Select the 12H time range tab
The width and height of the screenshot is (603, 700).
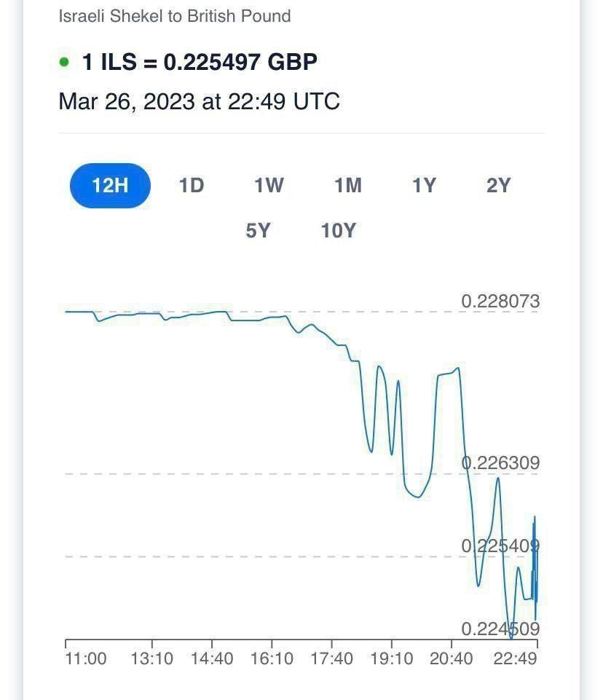click(110, 186)
